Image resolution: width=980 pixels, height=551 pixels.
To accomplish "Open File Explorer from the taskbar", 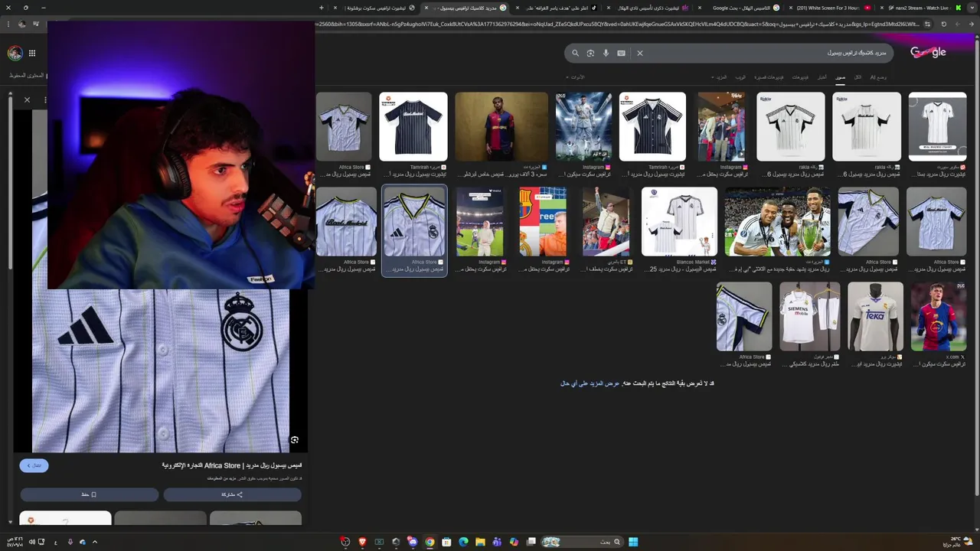I will point(480,542).
